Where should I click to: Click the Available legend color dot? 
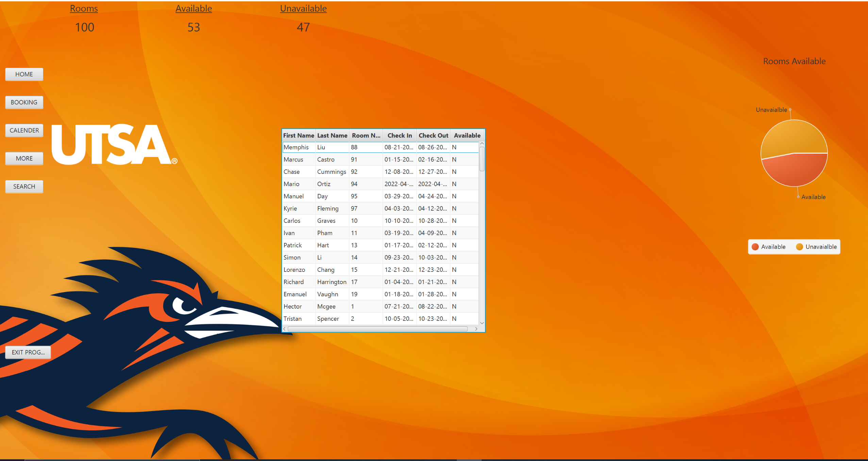click(755, 247)
